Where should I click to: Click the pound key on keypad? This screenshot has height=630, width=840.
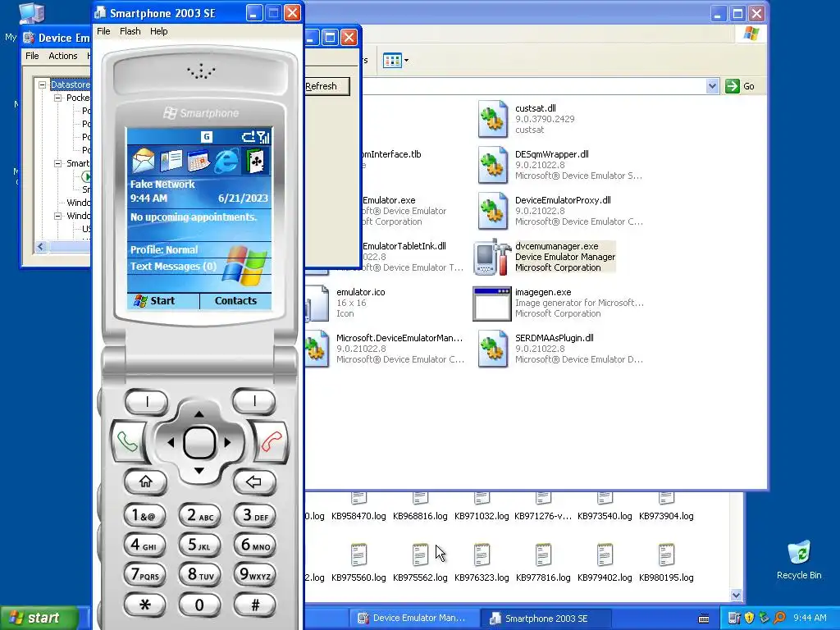tap(255, 605)
